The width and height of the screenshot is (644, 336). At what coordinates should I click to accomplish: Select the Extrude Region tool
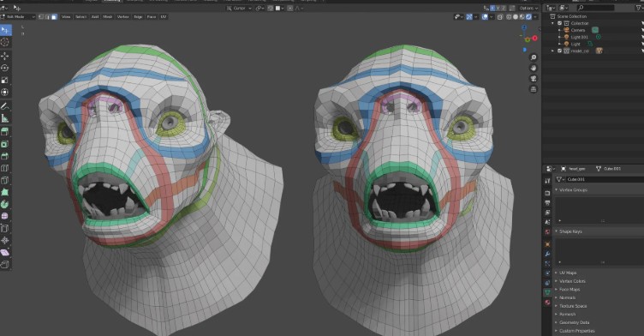(x=5, y=132)
